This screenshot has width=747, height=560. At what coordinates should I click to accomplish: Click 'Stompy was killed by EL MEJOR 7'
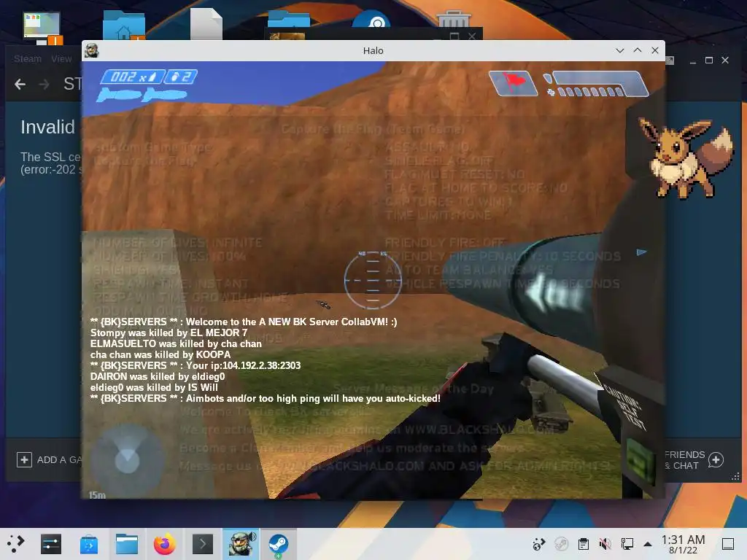(x=169, y=332)
